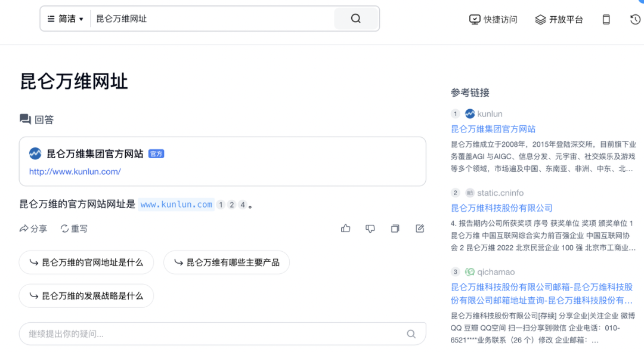Click the follow-up search magnifier icon
This screenshot has width=644, height=352.
click(x=411, y=334)
